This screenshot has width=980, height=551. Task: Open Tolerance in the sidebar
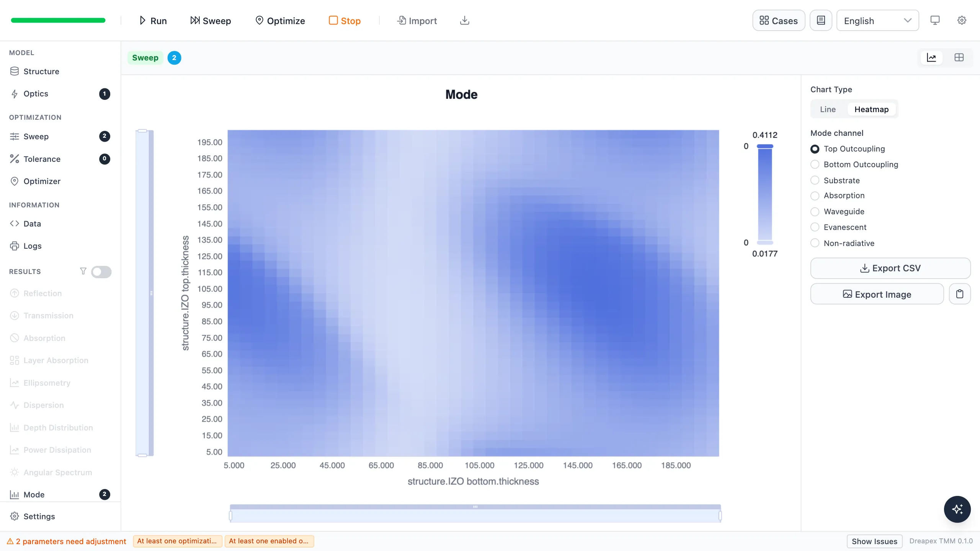60,159
